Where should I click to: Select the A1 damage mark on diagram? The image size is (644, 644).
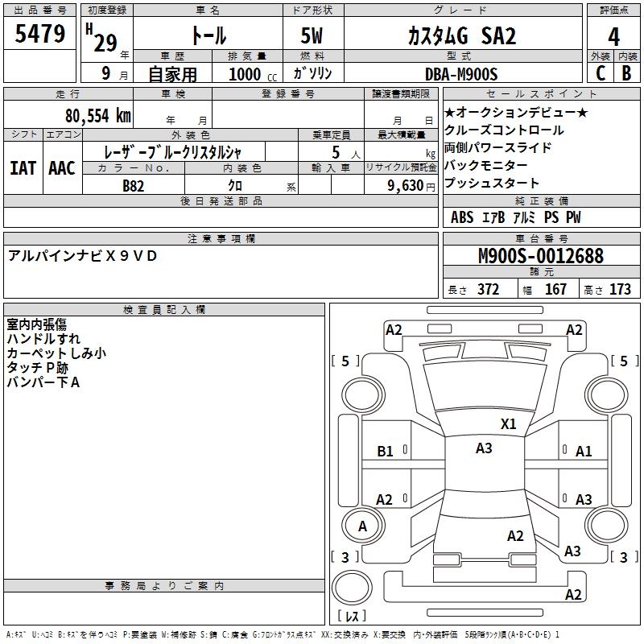coord(584,452)
